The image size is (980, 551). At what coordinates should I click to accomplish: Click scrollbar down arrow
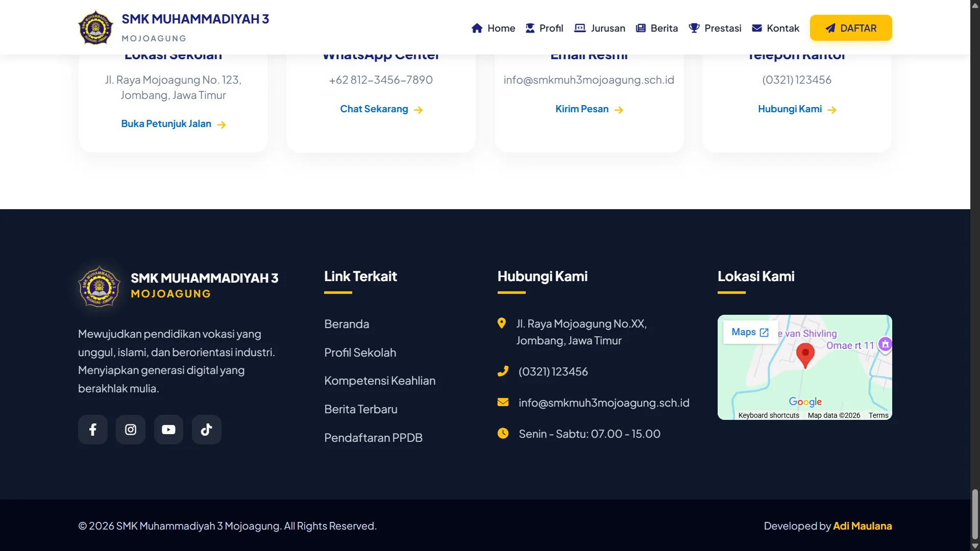click(x=975, y=546)
